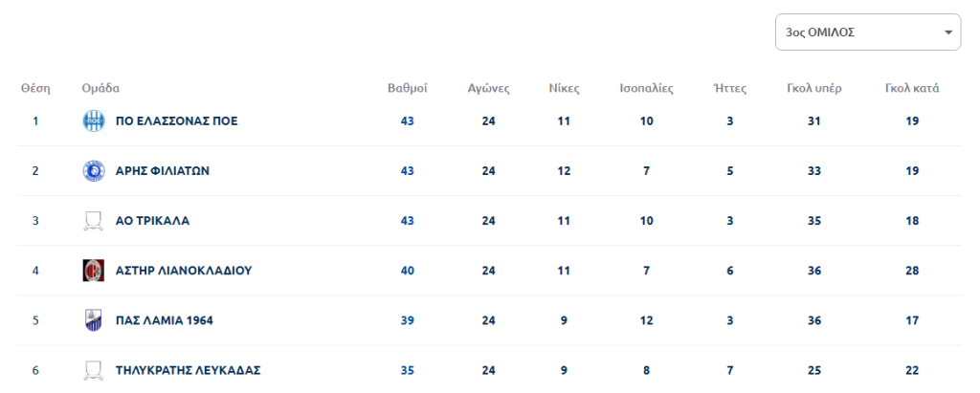
Task: Go to the ΑΟ ΤΡΙΚΑΛΑ team page
Action: pyautogui.click(x=152, y=221)
